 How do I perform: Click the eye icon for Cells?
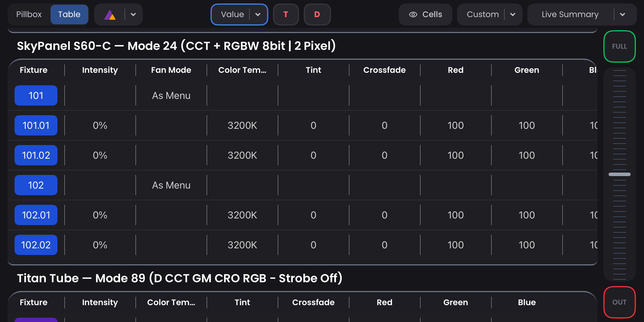pos(413,15)
